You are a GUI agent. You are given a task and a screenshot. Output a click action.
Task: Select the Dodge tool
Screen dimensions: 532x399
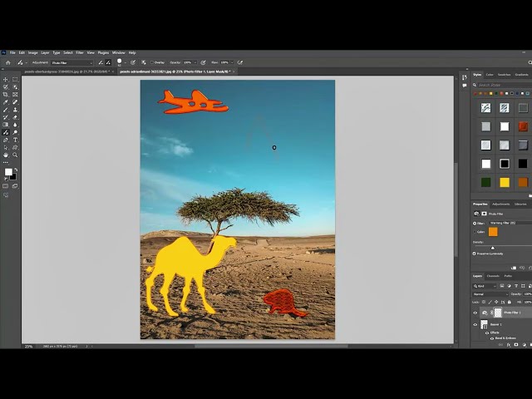tap(15, 132)
